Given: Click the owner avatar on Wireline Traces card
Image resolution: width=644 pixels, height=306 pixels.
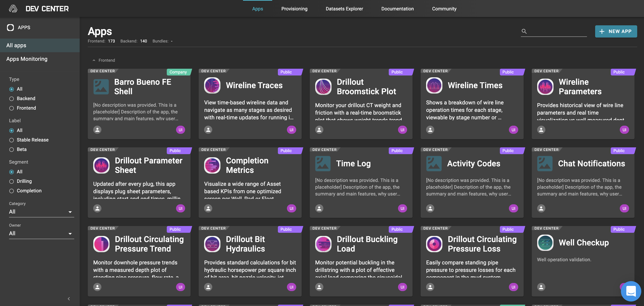Looking at the screenshot, I should (x=208, y=130).
